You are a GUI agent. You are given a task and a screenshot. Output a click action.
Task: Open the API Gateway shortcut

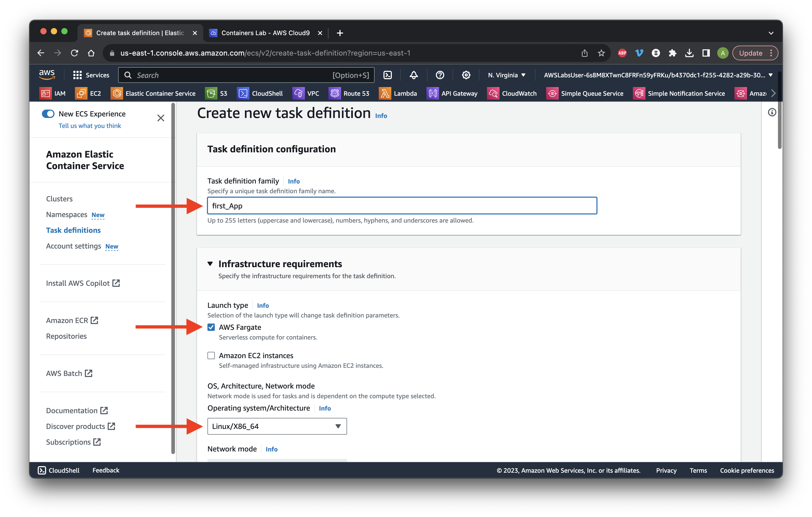tap(452, 94)
